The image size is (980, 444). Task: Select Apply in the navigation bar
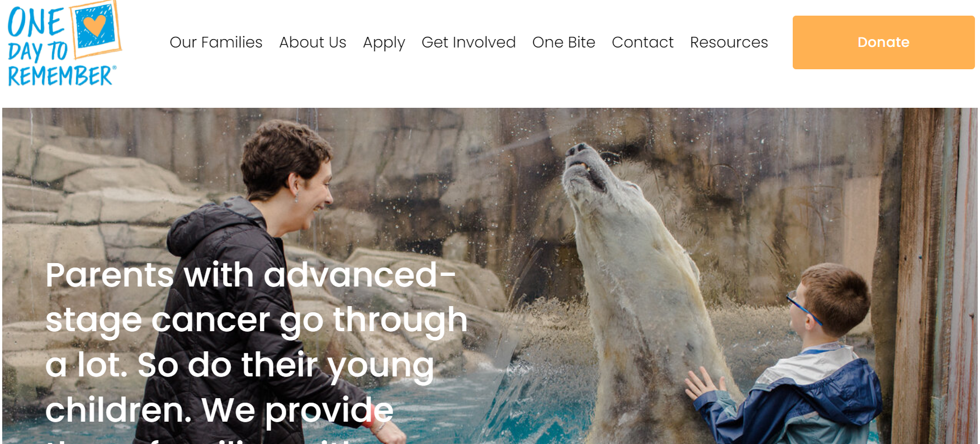click(384, 43)
